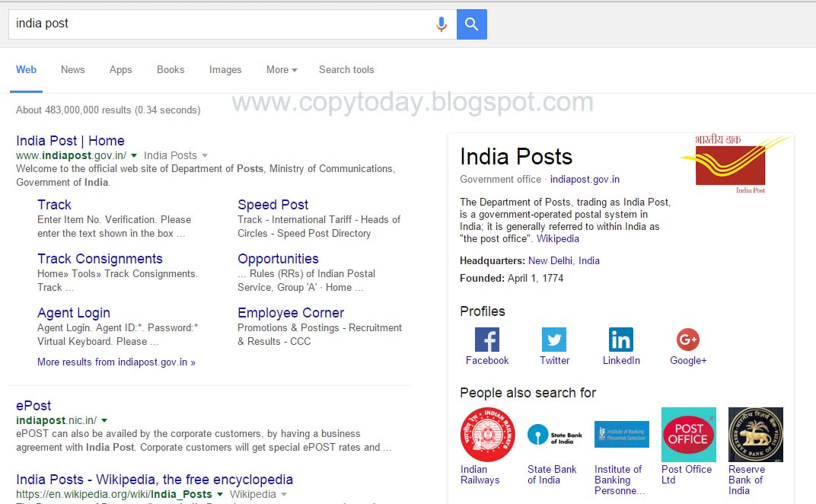Click the Founded: April 1, 1774 text
Screen dimensions: 816x504
click(512, 279)
